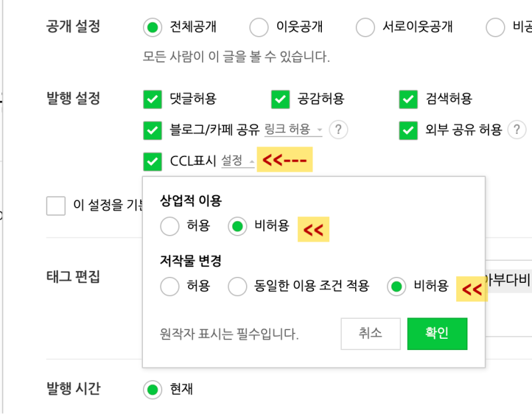
Task: Select 비허용 under 상업적 이용
Action: click(237, 226)
